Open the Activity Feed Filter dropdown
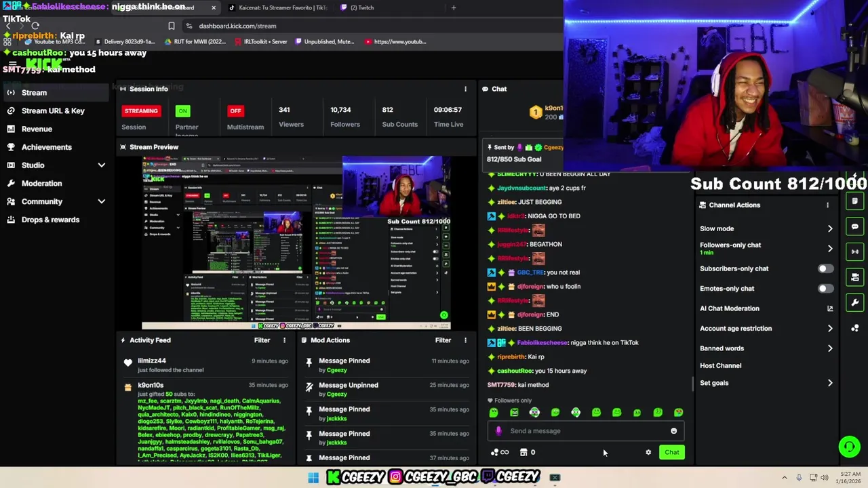The height and width of the screenshot is (488, 868). coord(262,340)
